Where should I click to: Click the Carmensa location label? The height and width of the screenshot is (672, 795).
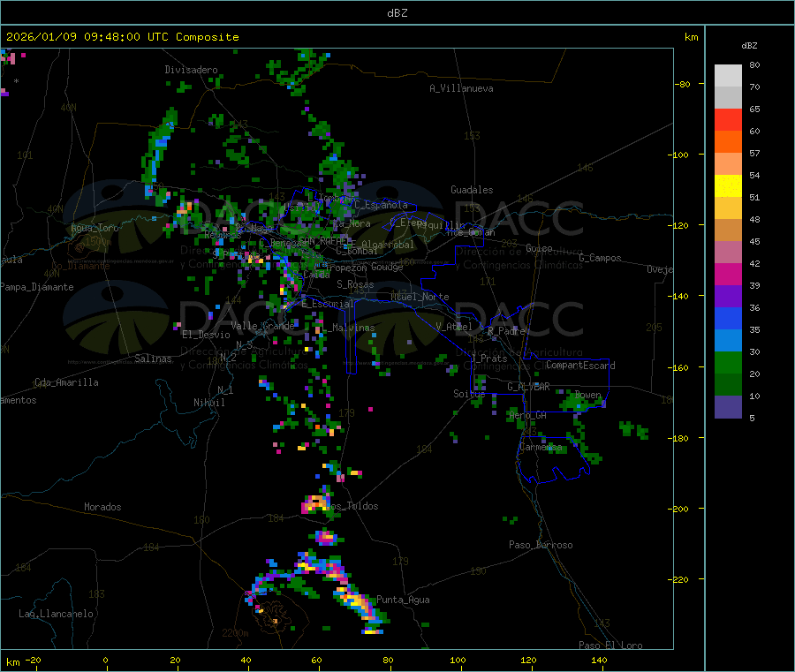point(541,447)
